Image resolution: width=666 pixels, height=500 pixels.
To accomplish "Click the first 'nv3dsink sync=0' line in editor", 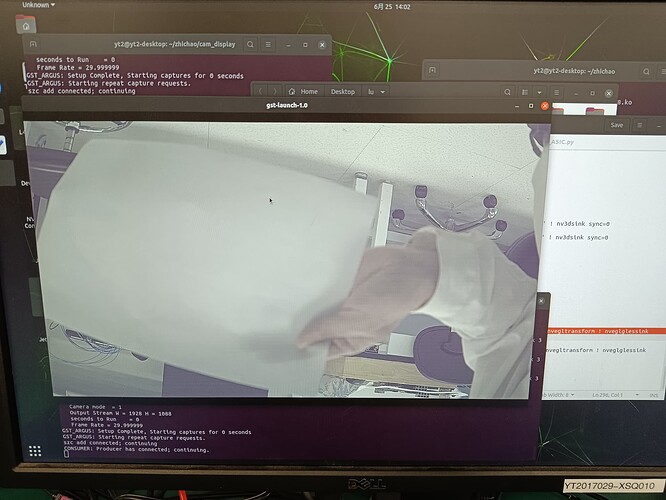I will [x=582, y=223].
